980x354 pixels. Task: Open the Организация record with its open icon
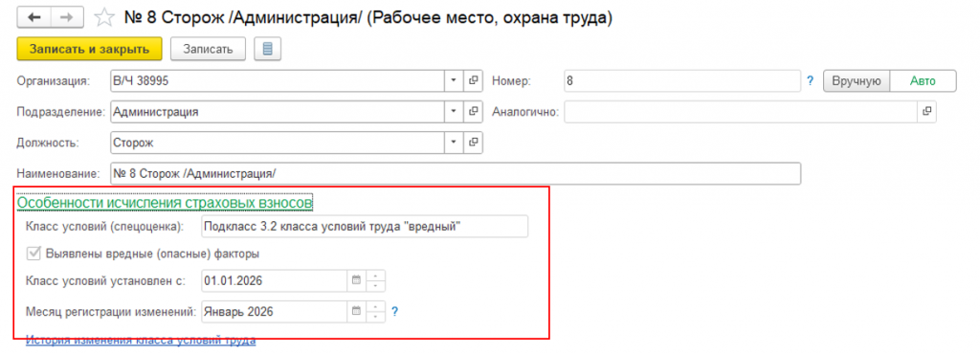pos(473,80)
